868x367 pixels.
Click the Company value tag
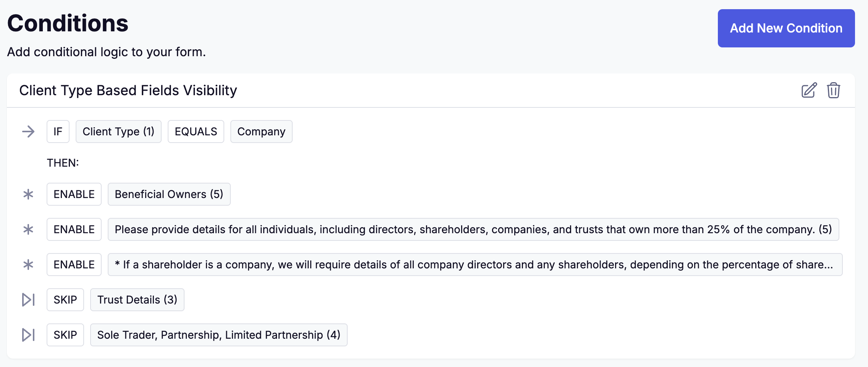click(261, 132)
